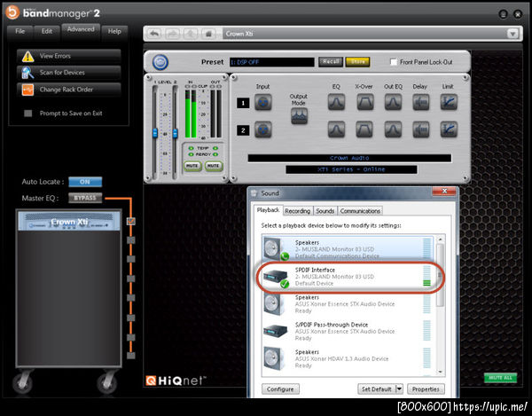
Task: Click the View Errors warning icon
Action: [27, 56]
